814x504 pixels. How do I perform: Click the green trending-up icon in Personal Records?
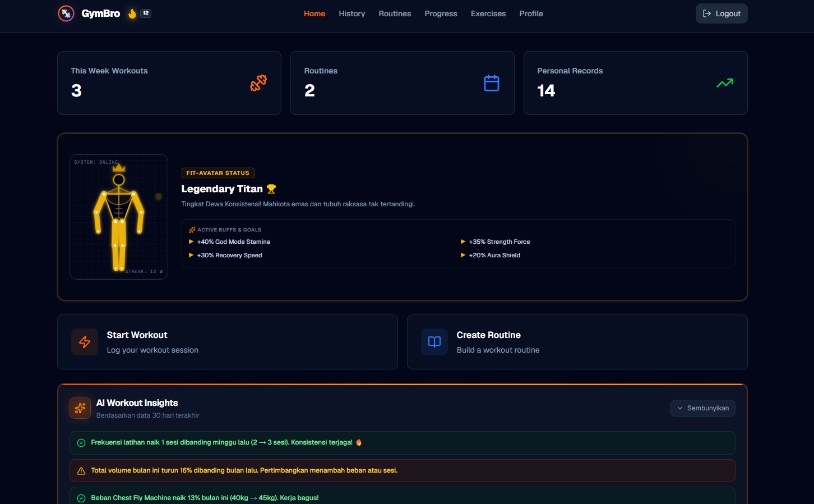(x=725, y=83)
